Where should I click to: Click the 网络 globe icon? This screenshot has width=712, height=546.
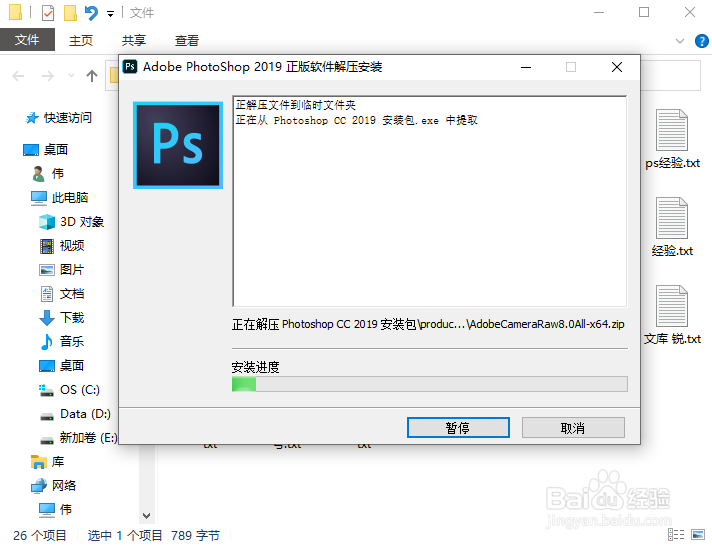(39, 486)
